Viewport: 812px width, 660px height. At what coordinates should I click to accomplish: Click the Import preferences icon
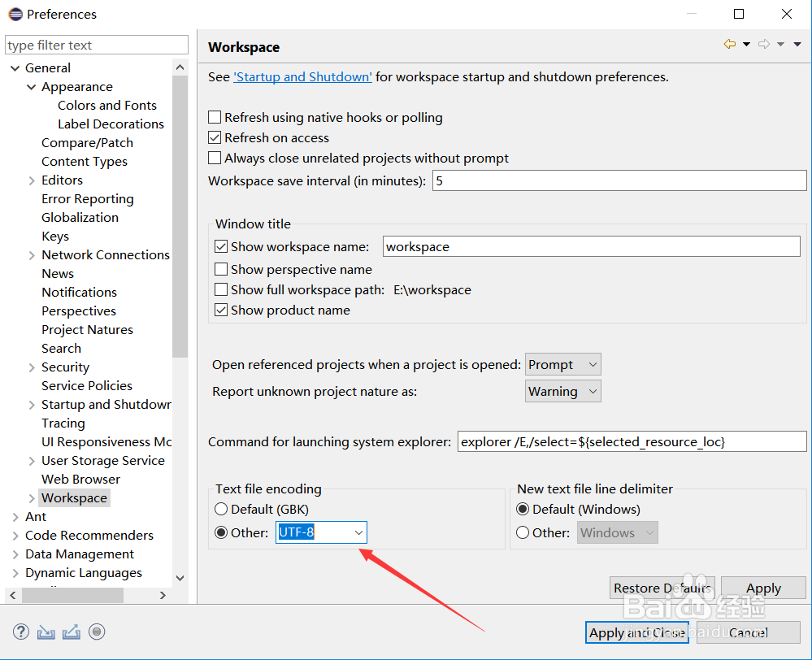[46, 632]
